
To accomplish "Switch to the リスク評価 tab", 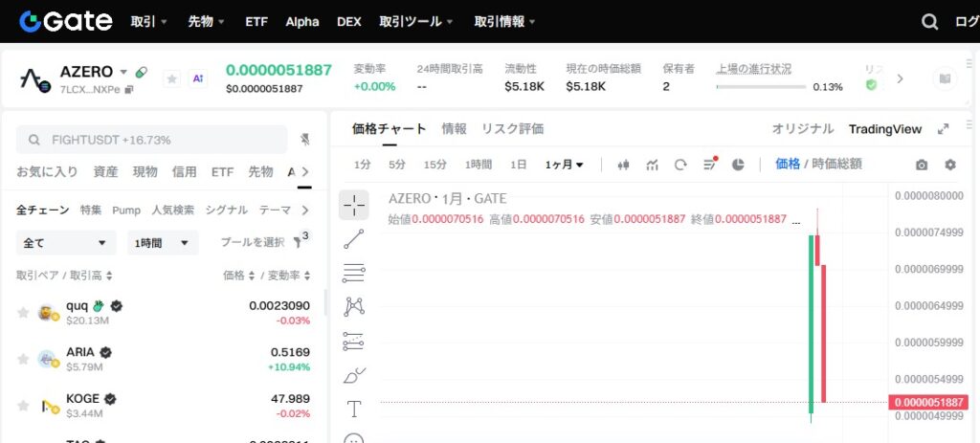I will pyautogui.click(x=513, y=129).
